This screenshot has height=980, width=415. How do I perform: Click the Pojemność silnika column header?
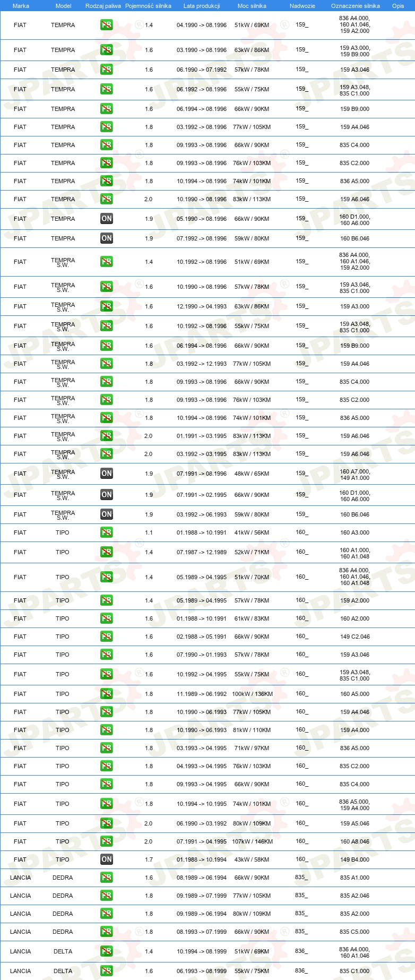[x=148, y=6]
